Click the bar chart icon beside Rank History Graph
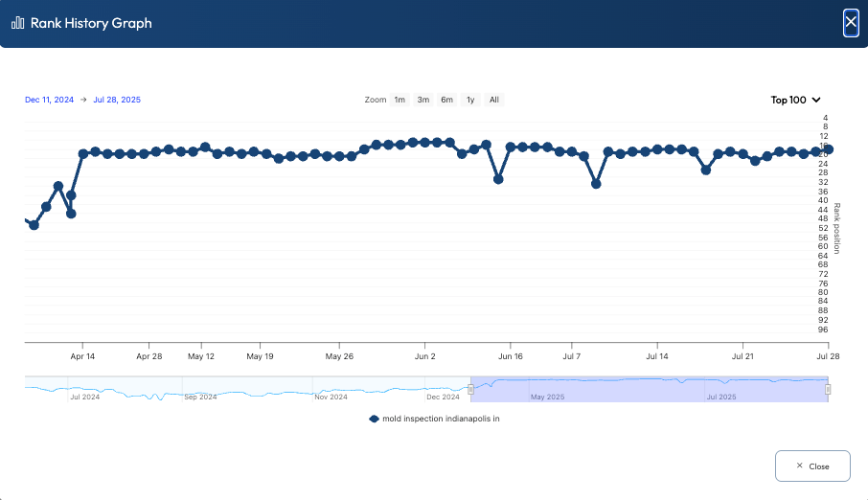The image size is (868, 500). pyautogui.click(x=17, y=23)
